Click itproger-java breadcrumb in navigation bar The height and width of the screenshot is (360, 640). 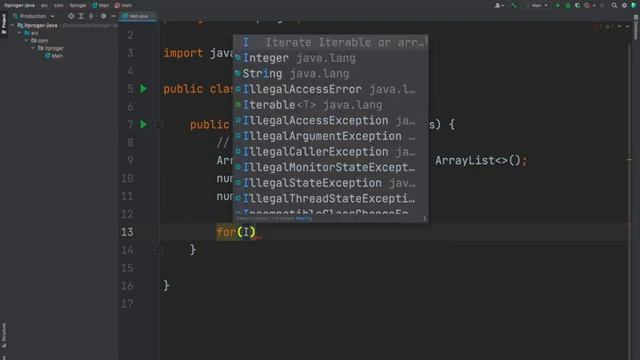[20, 5]
